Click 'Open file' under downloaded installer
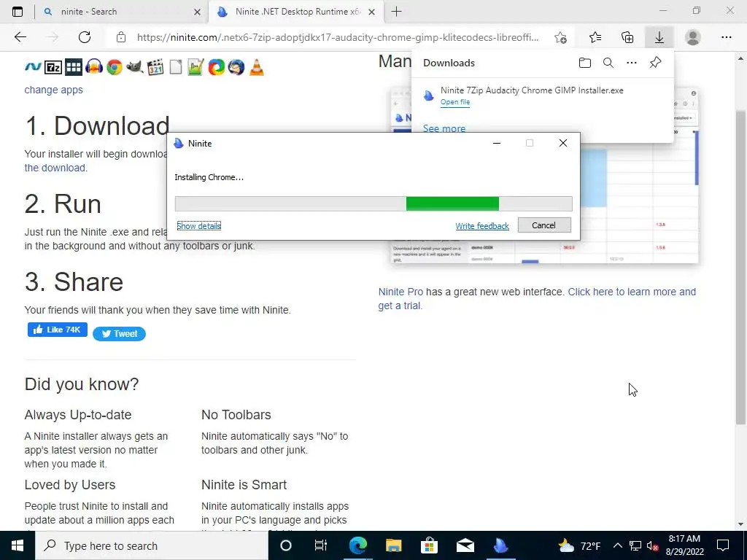The width and height of the screenshot is (747, 560). click(x=455, y=102)
